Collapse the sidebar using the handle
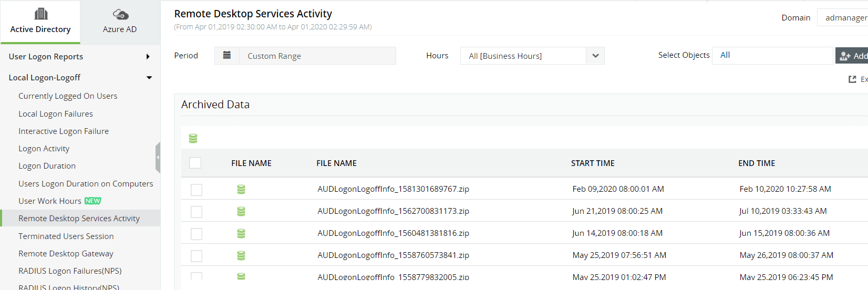 click(x=158, y=157)
